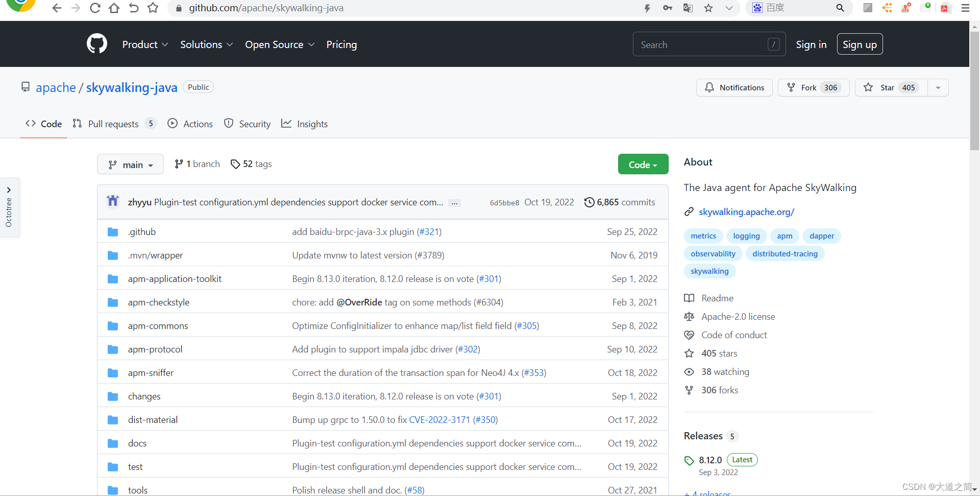Screen dimensions: 980x496
Task: Open pull request #353 link
Action: (x=534, y=373)
